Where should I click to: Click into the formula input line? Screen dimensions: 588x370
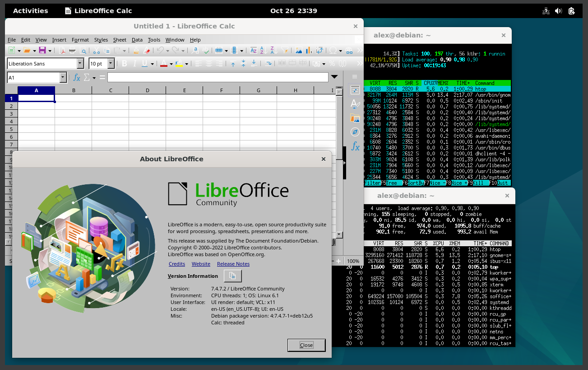point(218,78)
